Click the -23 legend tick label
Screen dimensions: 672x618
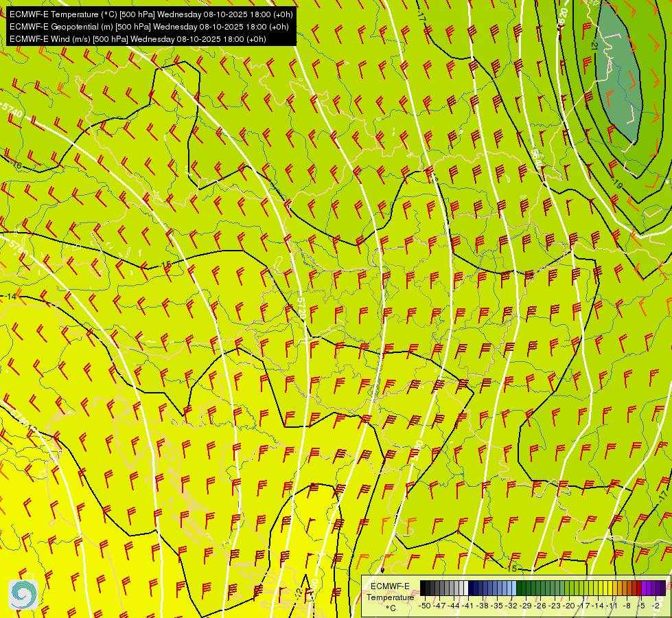555,606
